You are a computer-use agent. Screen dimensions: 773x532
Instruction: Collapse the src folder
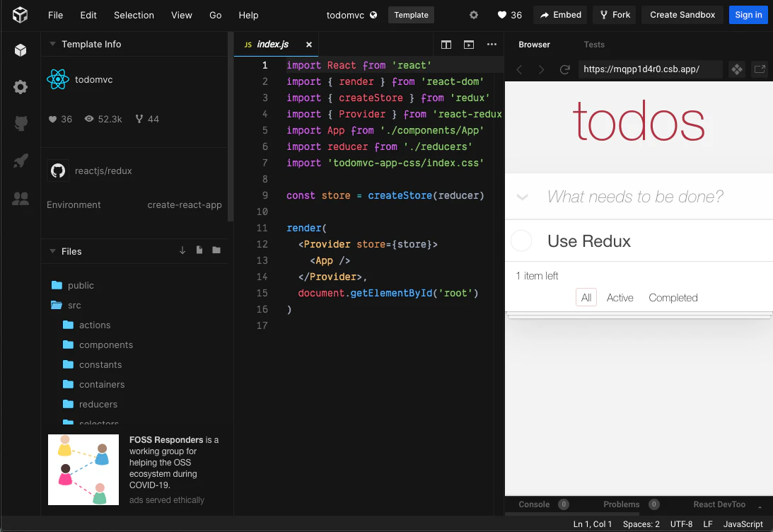coord(66,305)
